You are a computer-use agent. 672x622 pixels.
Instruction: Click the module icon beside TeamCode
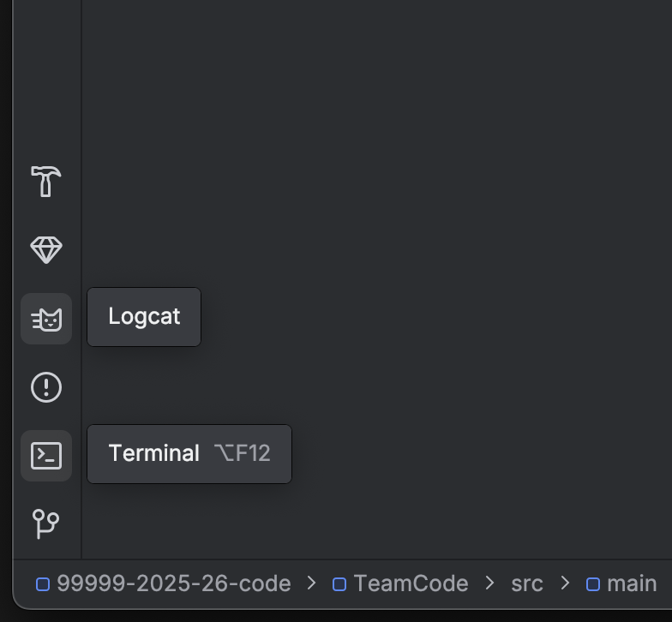(339, 584)
